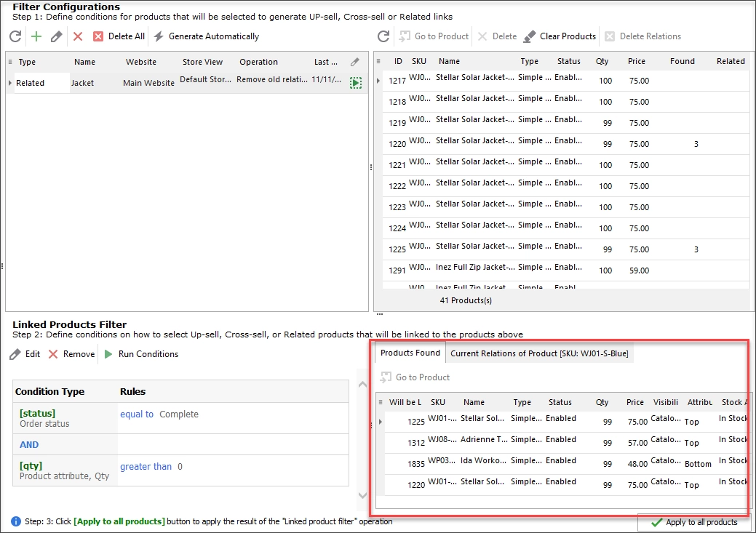Refresh the products grid

pyautogui.click(x=383, y=36)
